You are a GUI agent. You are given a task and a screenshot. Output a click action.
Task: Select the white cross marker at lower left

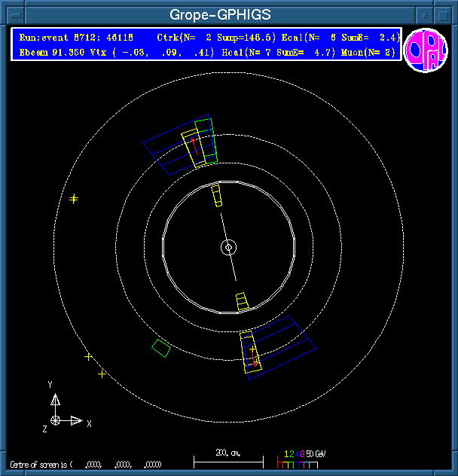click(88, 356)
